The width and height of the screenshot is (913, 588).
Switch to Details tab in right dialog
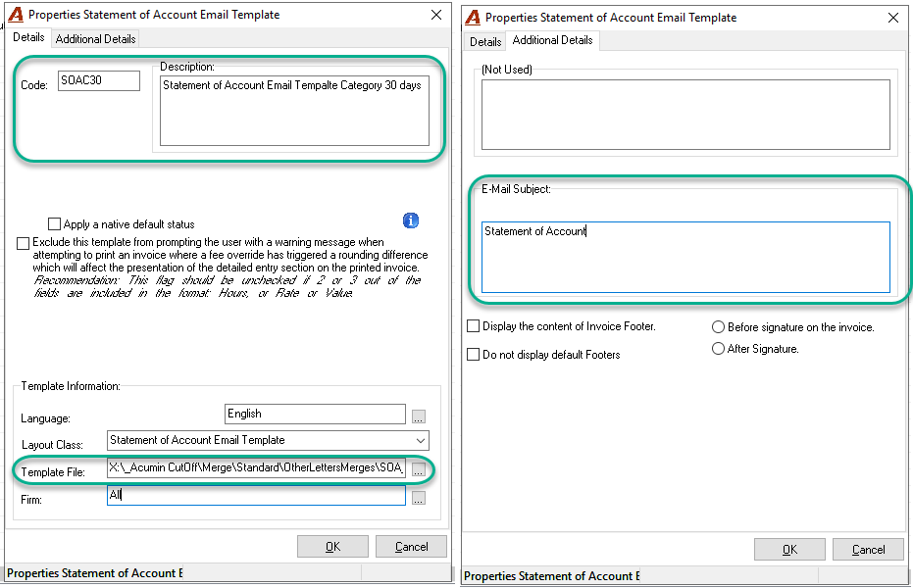click(x=485, y=41)
